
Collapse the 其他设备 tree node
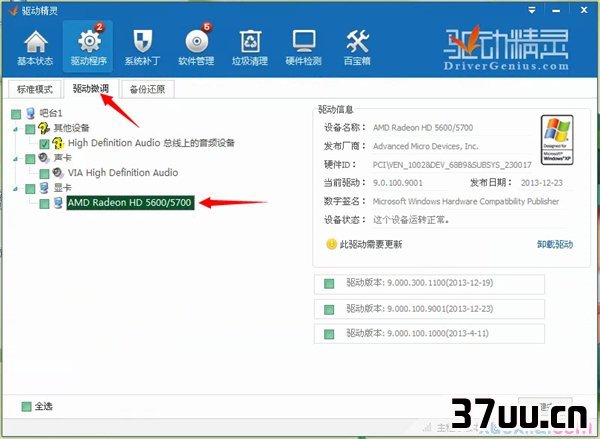[15, 129]
